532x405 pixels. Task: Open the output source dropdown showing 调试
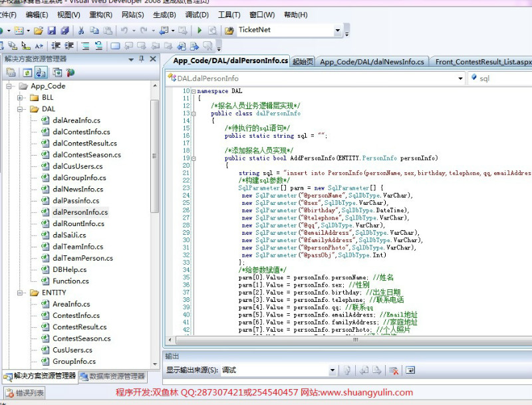332,370
